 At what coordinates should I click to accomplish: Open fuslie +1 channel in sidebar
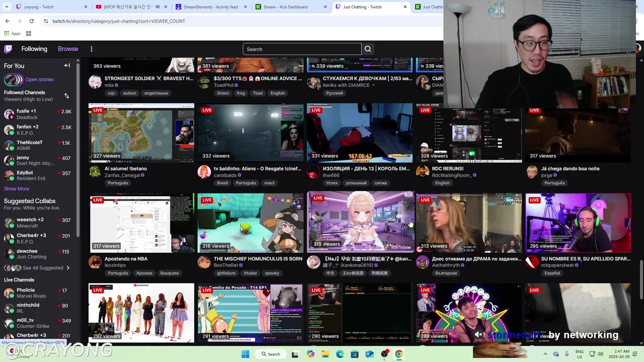38,114
